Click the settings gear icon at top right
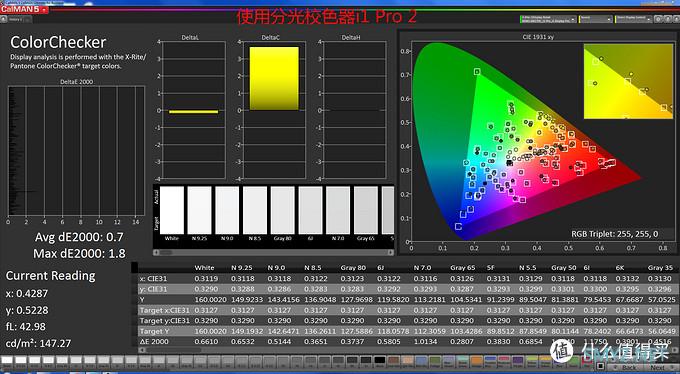Image resolution: width=680 pixels, height=374 pixels. click(x=658, y=19)
